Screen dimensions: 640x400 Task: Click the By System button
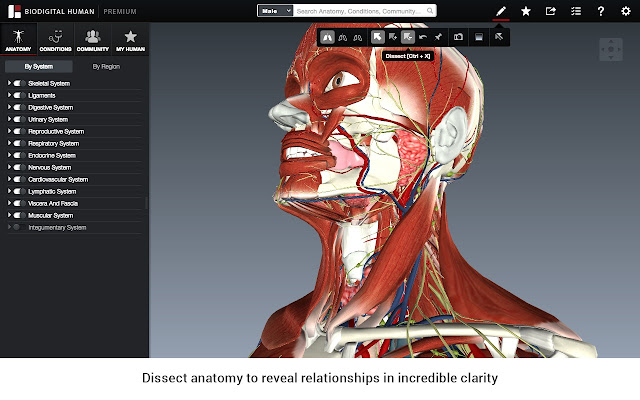pyautogui.click(x=39, y=67)
